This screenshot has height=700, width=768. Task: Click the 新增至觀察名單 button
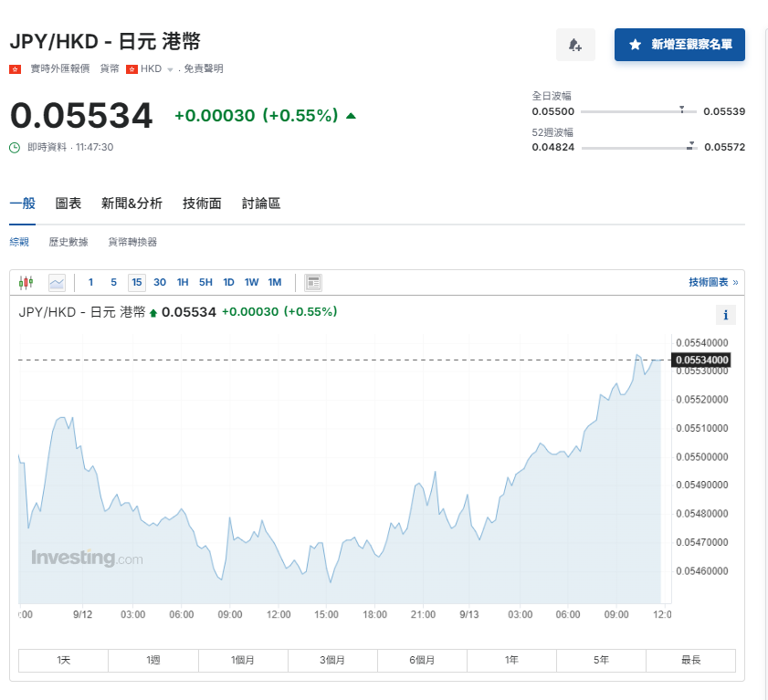click(x=679, y=45)
